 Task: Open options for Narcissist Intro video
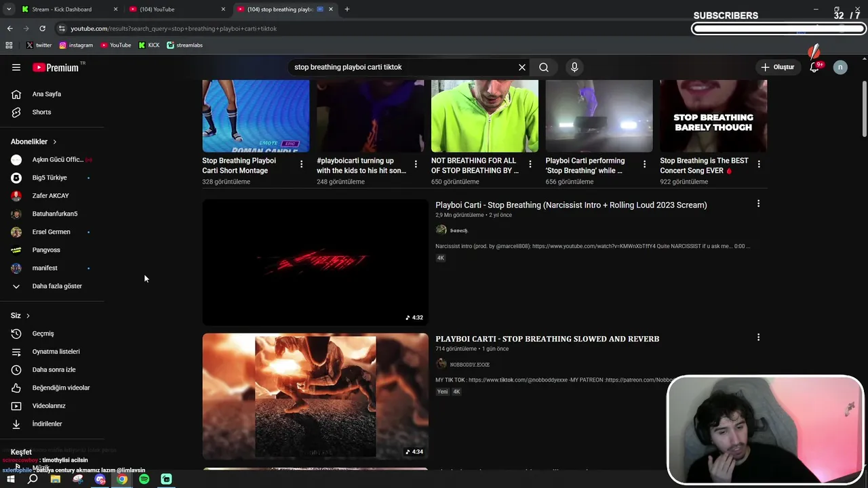pyautogui.click(x=758, y=203)
